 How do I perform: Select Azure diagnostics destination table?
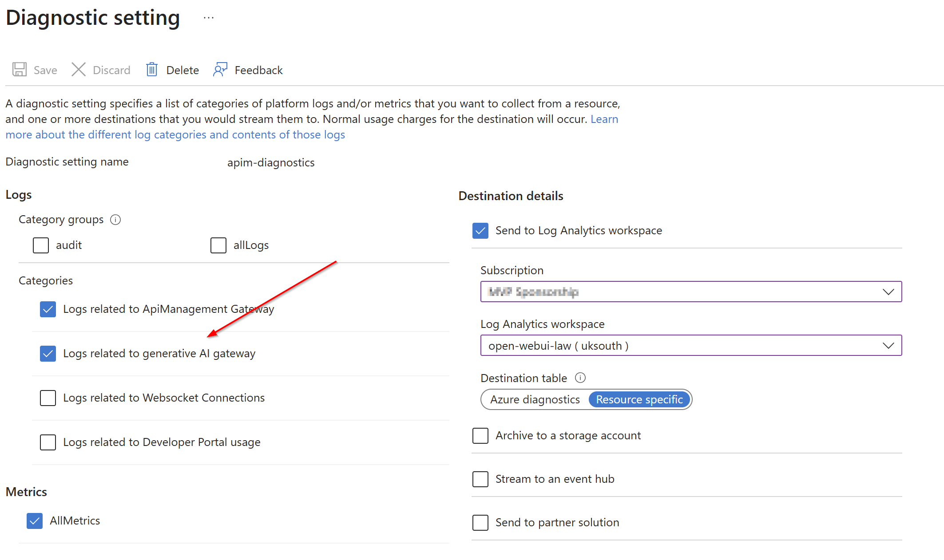click(535, 399)
